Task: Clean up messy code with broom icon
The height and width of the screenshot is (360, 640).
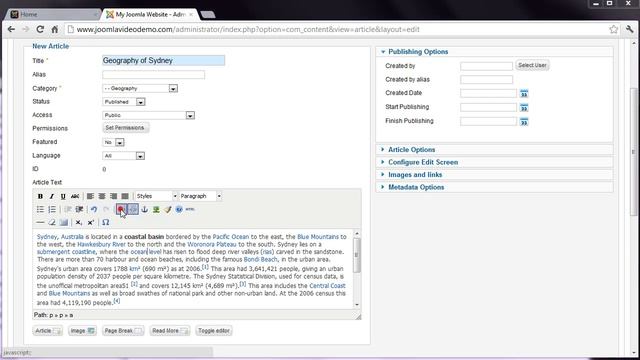Action: pyautogui.click(x=167, y=209)
